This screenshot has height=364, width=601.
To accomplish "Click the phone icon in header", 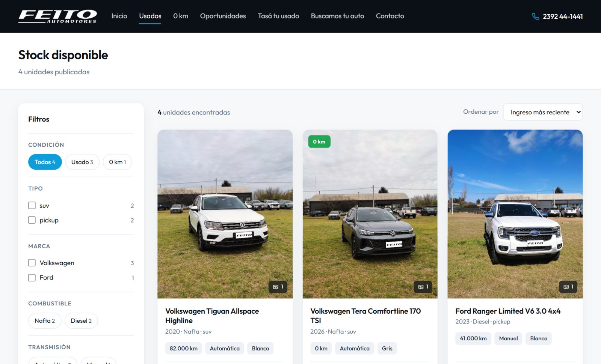I will (x=536, y=17).
